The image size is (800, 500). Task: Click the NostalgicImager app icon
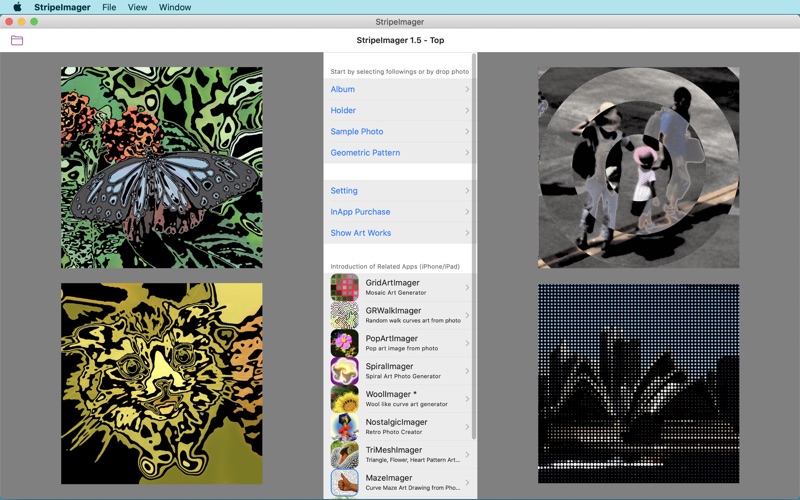[344, 427]
